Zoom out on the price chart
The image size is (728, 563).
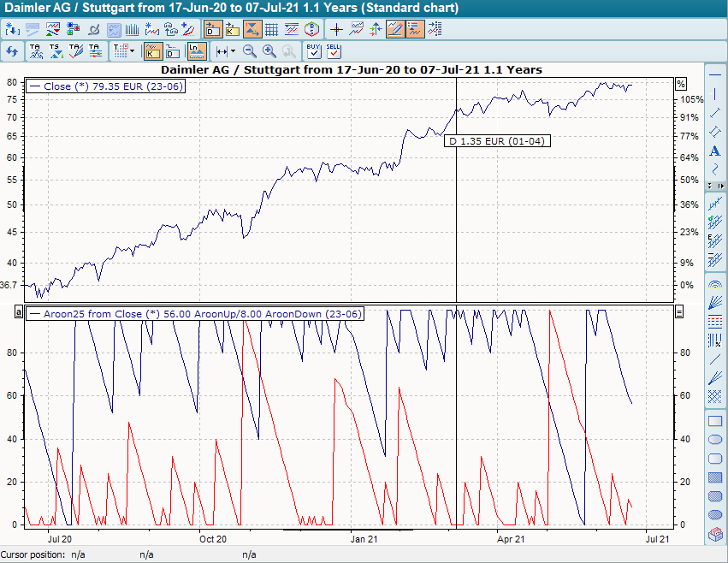point(250,50)
